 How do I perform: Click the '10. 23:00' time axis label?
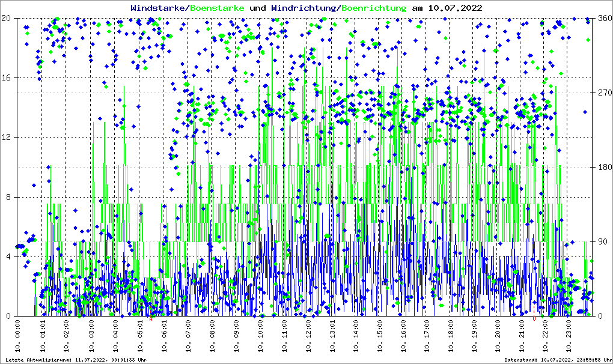569,337
